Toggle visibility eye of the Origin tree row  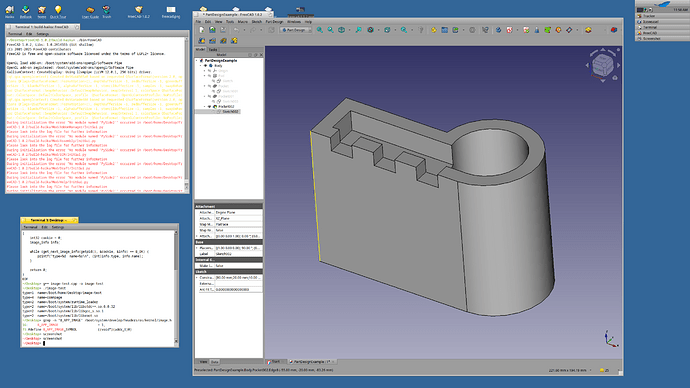point(209,70)
